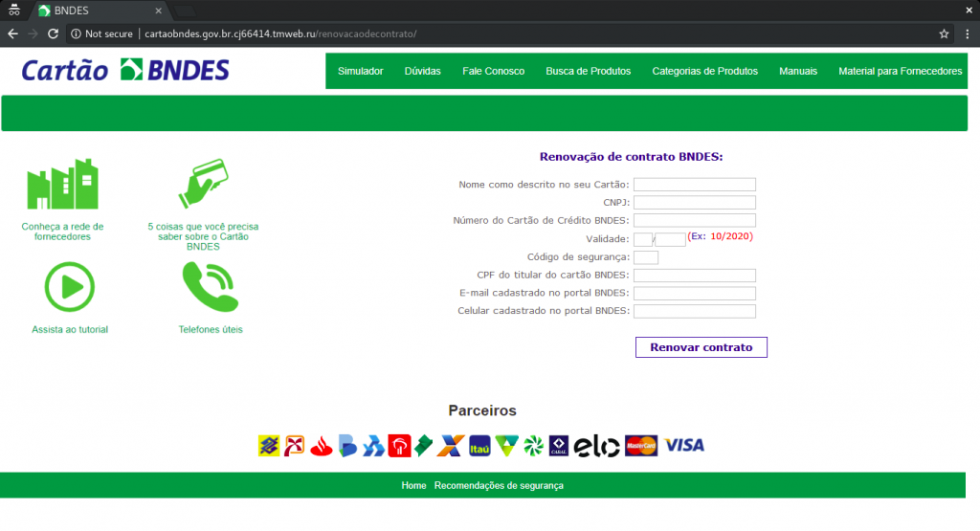Click the Parceiros heading text
The image size is (980, 531).
coord(482,410)
